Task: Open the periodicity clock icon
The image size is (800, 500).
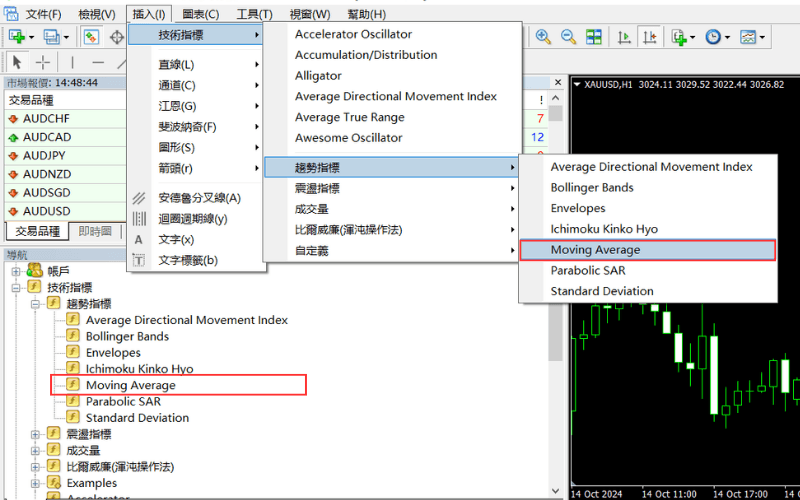Action: (x=713, y=37)
